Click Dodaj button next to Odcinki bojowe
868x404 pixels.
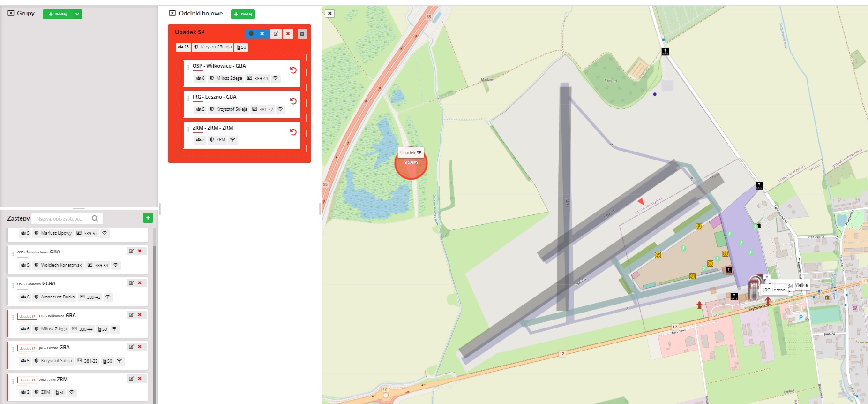pyautogui.click(x=243, y=14)
